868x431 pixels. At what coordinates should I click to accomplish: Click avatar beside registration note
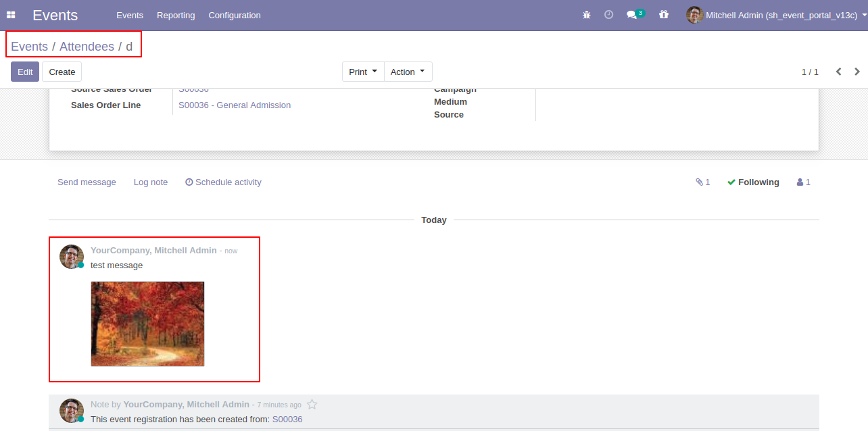click(x=72, y=411)
